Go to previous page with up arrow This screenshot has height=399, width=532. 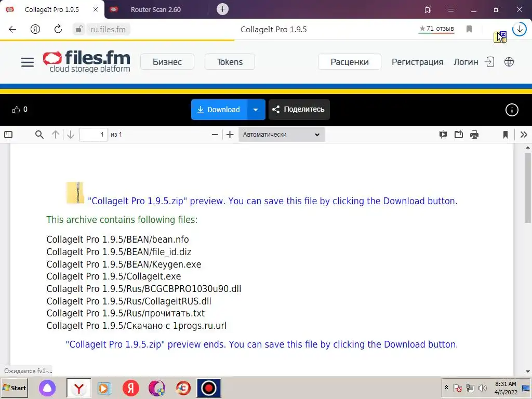click(55, 135)
